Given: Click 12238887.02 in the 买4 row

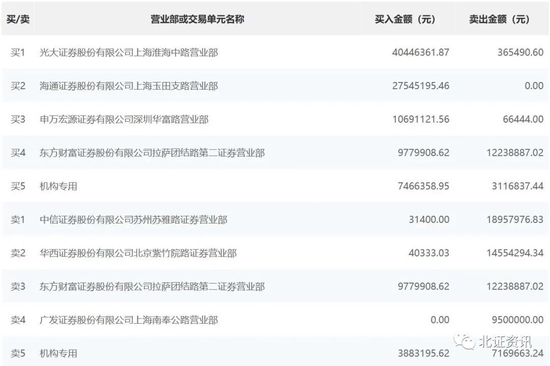Looking at the screenshot, I should [x=515, y=153].
